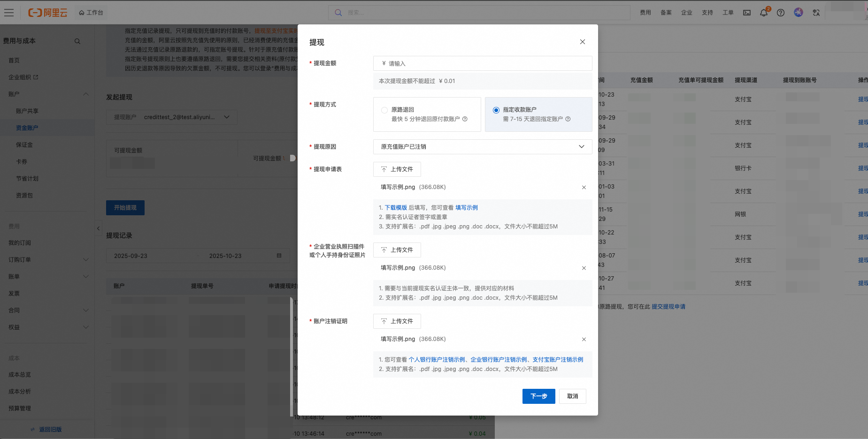Open the 提现原因 dropdown
Screen dimensions: 868x439
(483, 147)
